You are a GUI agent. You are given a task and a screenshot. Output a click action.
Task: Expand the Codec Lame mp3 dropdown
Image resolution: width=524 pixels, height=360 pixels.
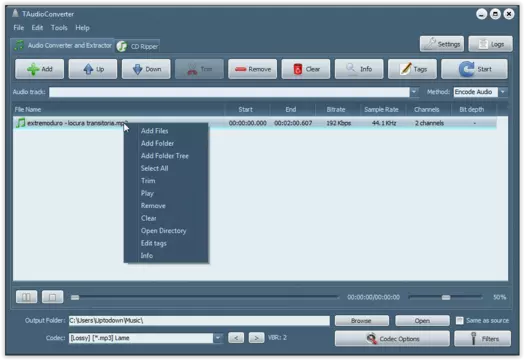pyautogui.click(x=218, y=338)
